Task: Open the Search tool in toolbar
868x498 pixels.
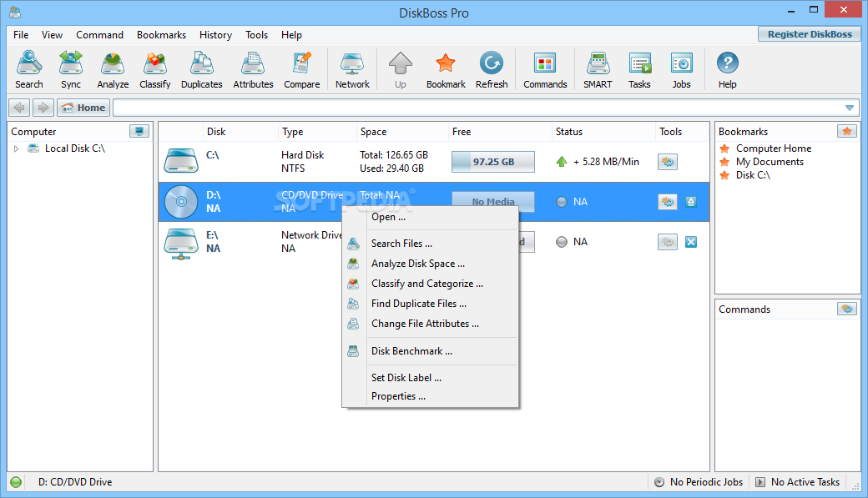Action: (x=28, y=70)
